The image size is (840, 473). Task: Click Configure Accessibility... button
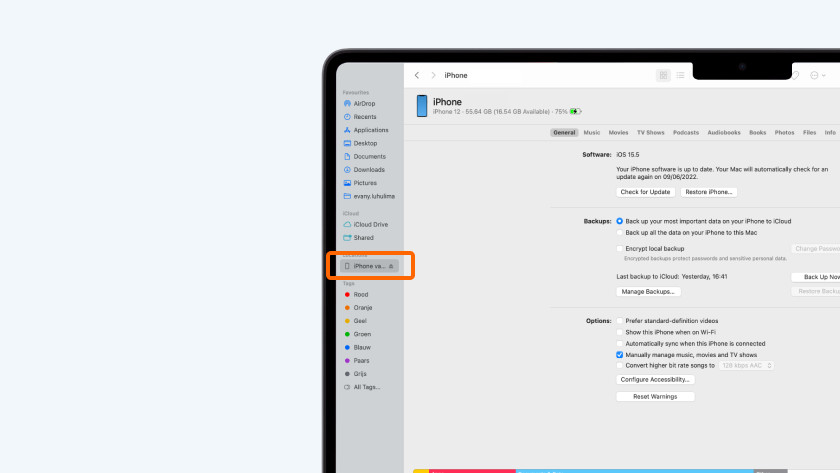(x=655, y=379)
